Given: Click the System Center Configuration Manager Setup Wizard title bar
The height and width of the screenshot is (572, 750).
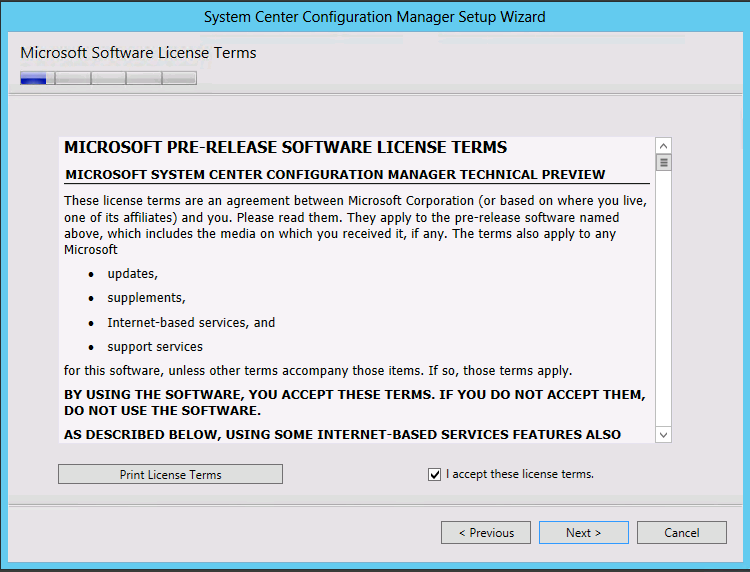Looking at the screenshot, I should (375, 17).
